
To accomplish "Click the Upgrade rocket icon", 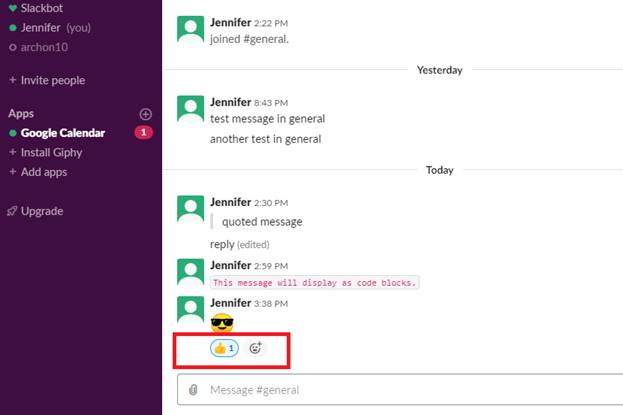I will point(12,211).
